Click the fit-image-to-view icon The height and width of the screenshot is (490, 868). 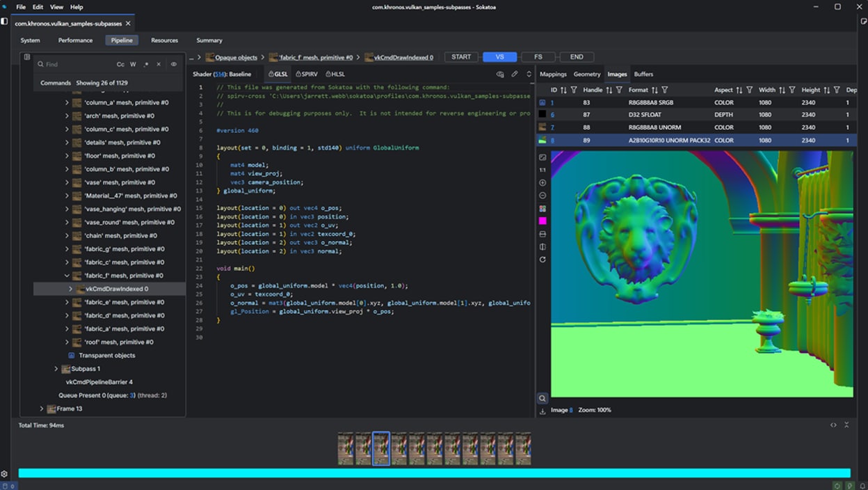point(542,157)
